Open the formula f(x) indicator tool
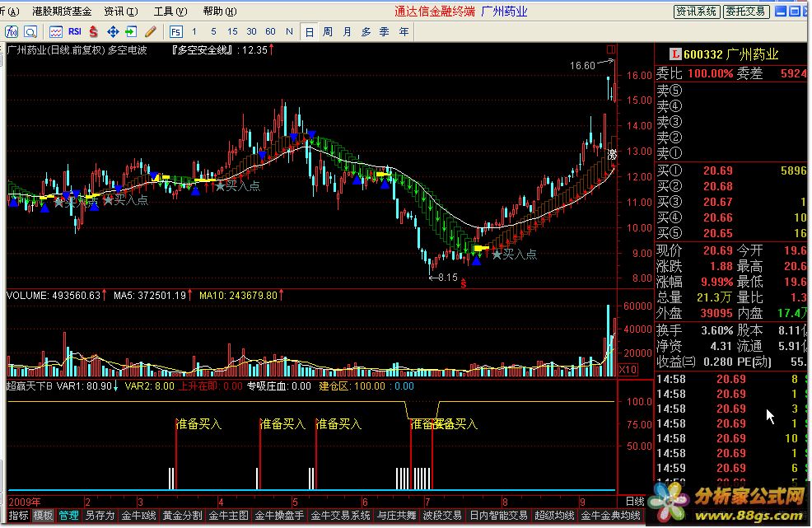 click(12, 32)
